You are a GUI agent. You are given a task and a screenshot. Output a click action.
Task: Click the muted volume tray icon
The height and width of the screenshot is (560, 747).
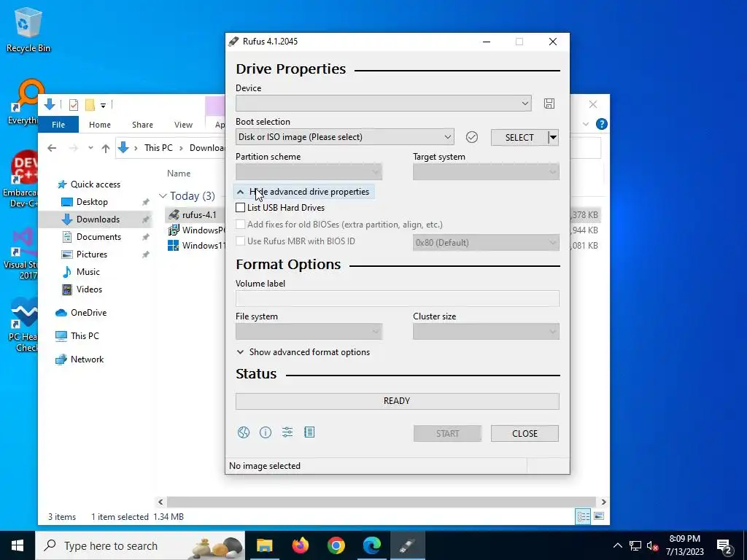(x=652, y=545)
